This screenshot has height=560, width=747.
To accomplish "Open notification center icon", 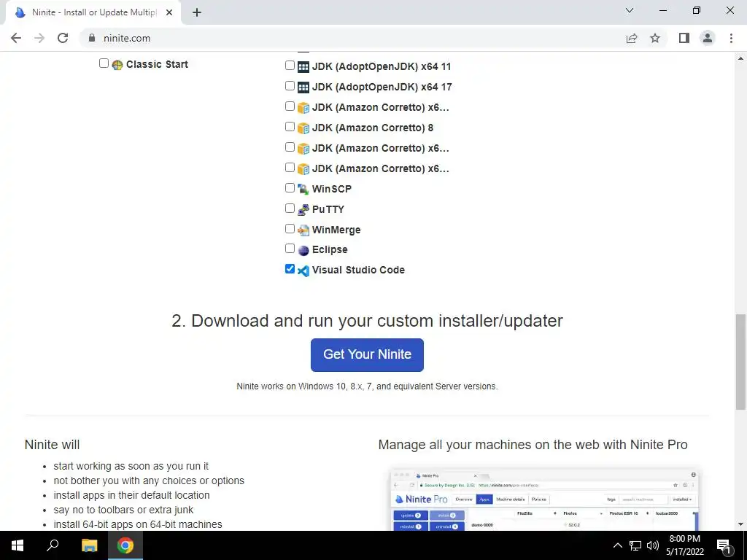I will (724, 545).
